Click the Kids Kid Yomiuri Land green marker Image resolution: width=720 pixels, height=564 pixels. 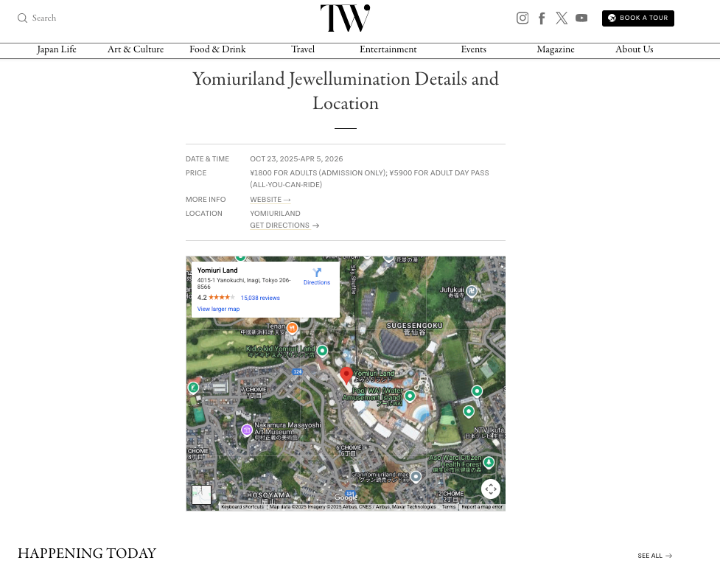[322, 351]
